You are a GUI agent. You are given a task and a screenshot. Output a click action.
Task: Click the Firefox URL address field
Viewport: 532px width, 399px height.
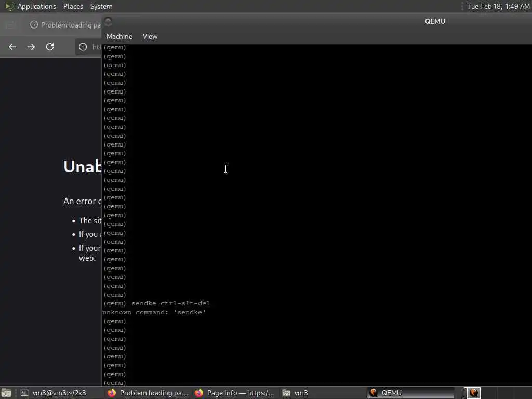click(x=89, y=47)
